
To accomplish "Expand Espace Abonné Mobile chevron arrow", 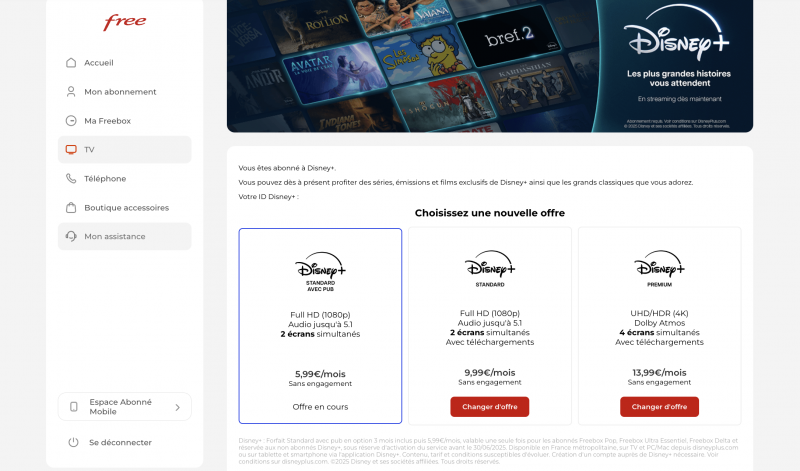I will tap(178, 407).
